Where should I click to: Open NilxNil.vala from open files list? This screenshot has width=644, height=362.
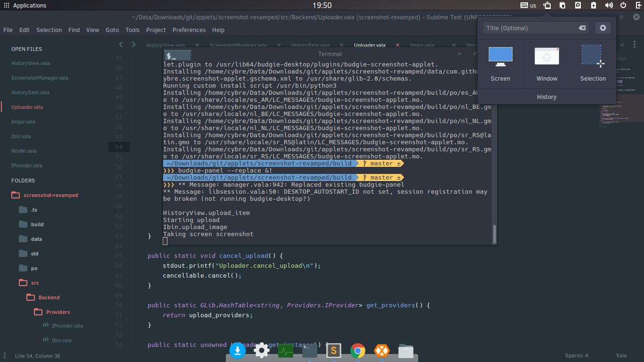pos(24,151)
